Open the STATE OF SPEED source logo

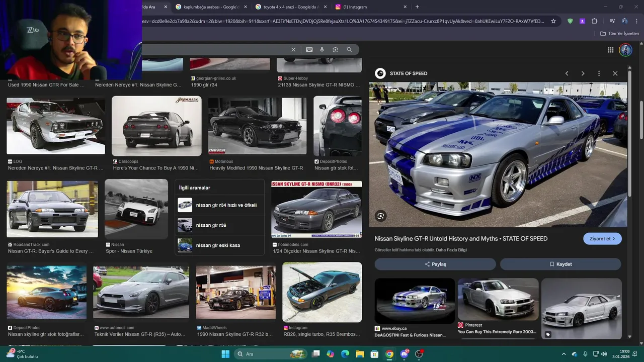(380, 73)
